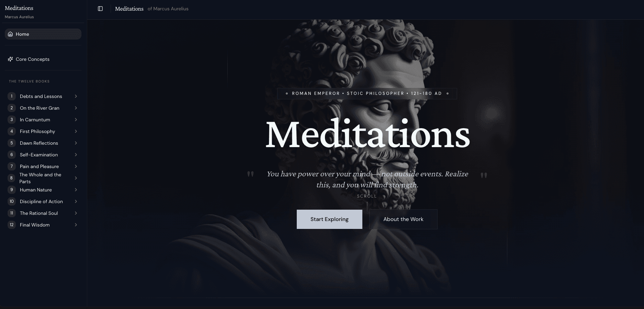
Task: Click the Meditations header title
Action: (129, 9)
